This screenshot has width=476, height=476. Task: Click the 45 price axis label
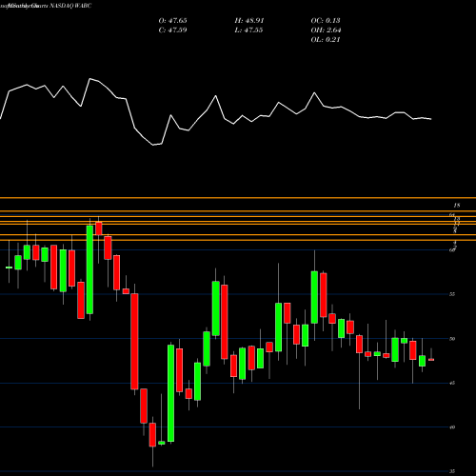click(x=452, y=383)
